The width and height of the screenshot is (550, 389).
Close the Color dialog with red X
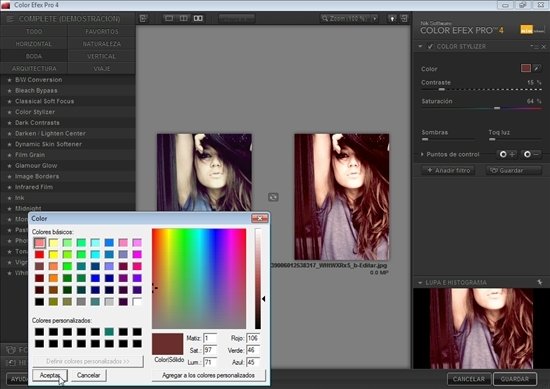pos(260,219)
